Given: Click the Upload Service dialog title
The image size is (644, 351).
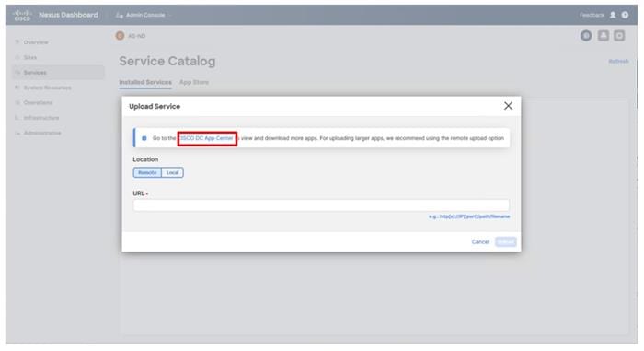Looking at the screenshot, I should (x=155, y=106).
